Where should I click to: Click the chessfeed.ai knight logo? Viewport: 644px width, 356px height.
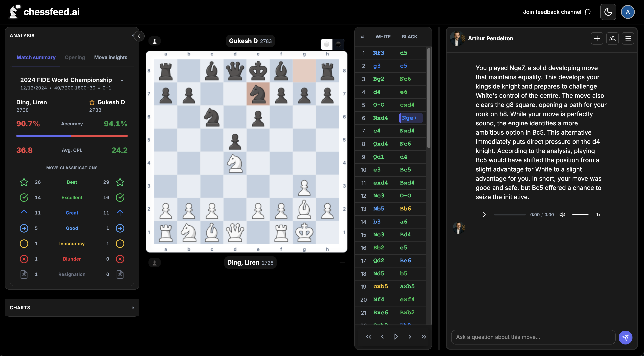pyautogui.click(x=14, y=12)
